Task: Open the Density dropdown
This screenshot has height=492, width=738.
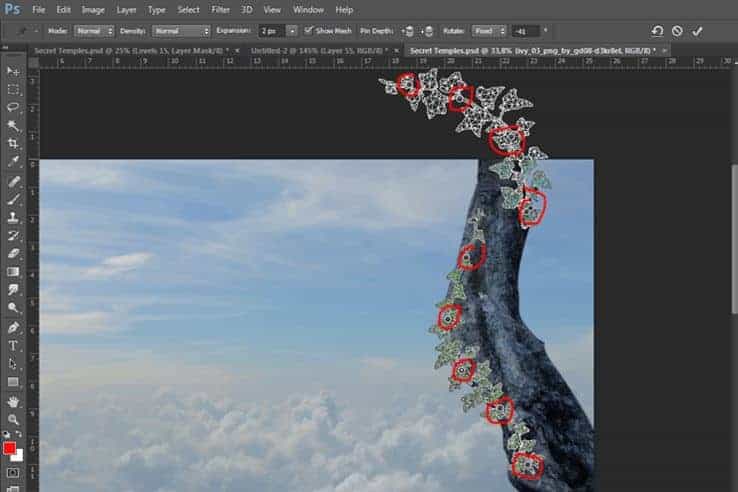Action: click(x=181, y=31)
